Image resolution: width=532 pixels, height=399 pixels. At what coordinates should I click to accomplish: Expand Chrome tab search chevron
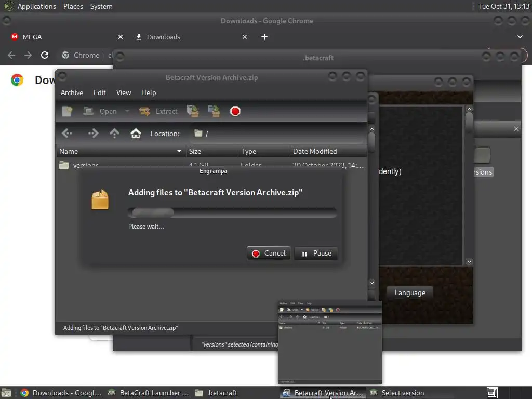click(520, 37)
